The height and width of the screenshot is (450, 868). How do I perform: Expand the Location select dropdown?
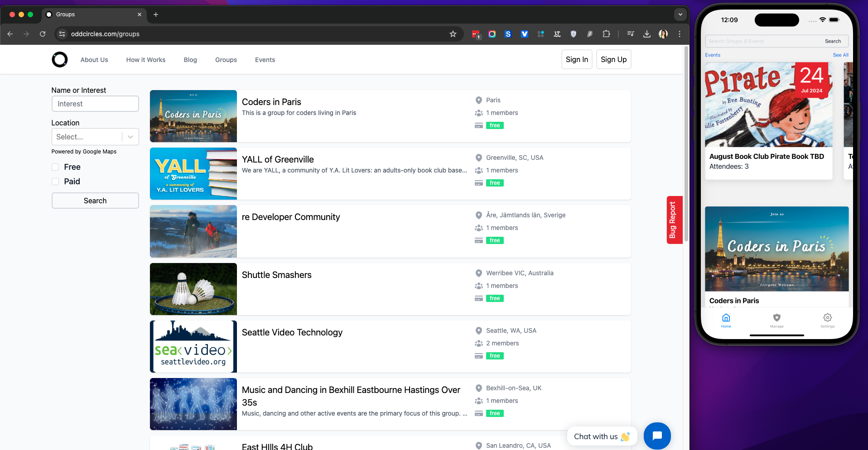130,137
